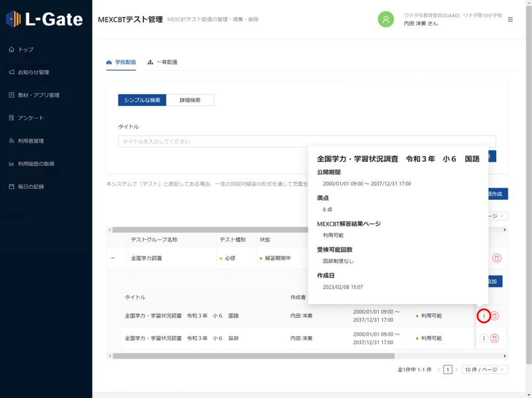This screenshot has height=398, width=532.
Task: Select シンプルな検索 search mode
Action: [142, 100]
